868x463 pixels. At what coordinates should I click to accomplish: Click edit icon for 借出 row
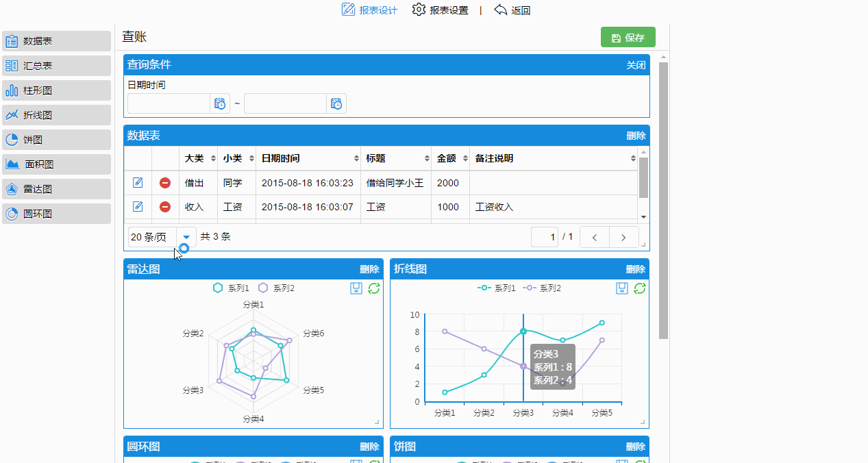tap(138, 182)
